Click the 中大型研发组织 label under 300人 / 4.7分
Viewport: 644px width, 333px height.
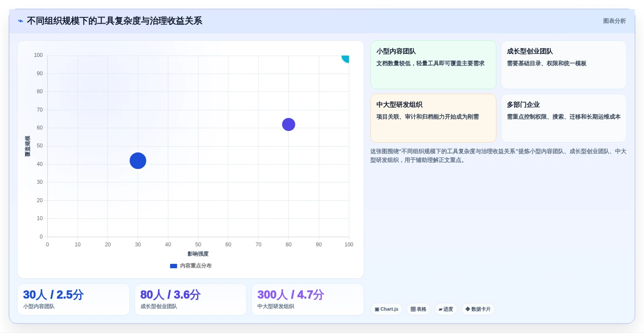(x=276, y=307)
